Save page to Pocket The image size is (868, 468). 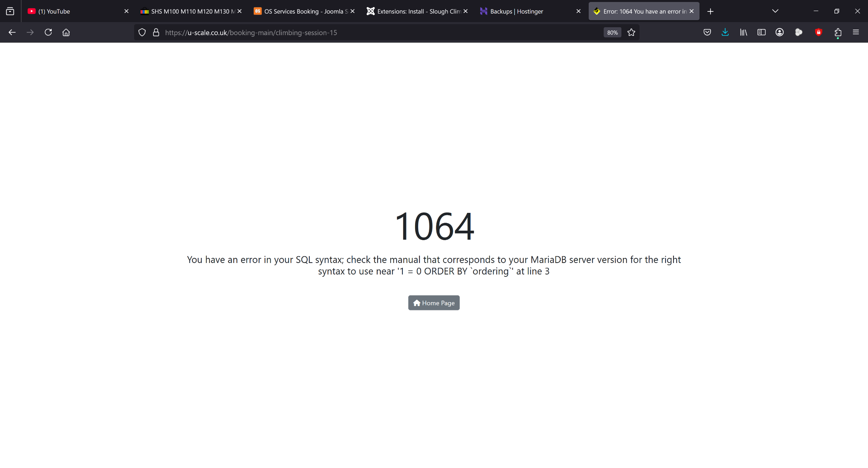click(x=707, y=32)
